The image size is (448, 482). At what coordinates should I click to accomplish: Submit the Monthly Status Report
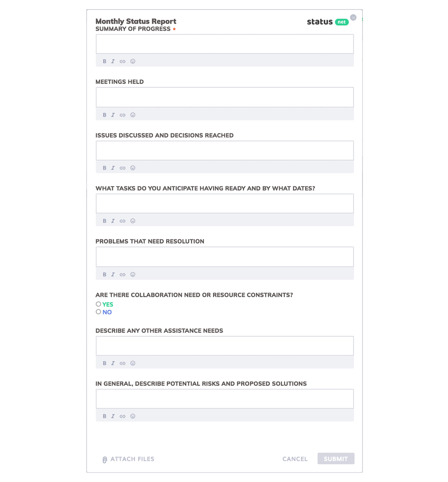coord(336,459)
